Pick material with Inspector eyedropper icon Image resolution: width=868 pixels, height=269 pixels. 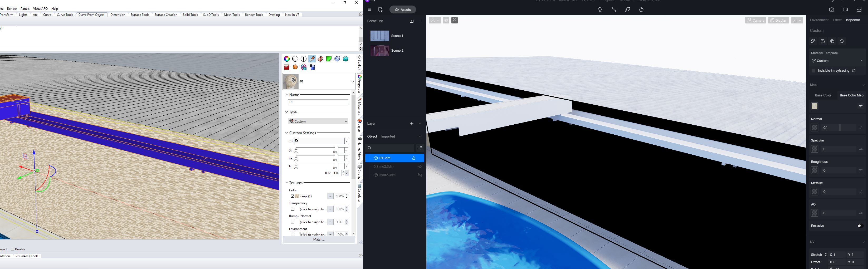coord(813,41)
